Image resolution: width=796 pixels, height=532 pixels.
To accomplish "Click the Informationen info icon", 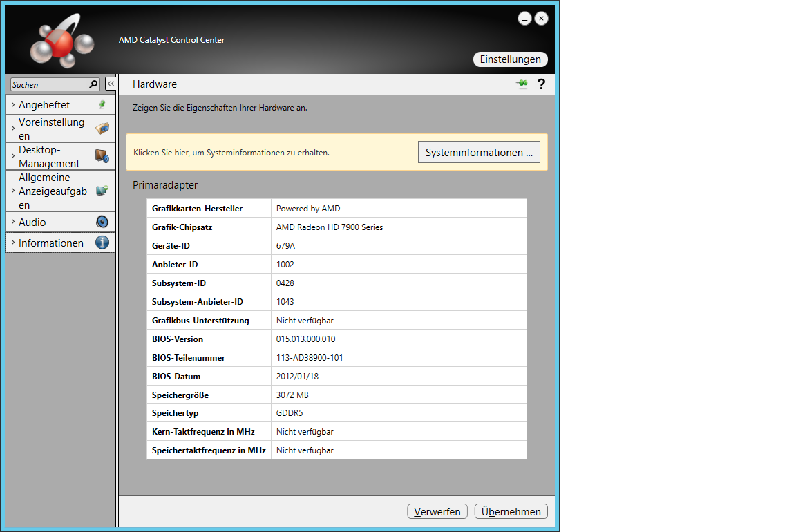I will pyautogui.click(x=102, y=243).
